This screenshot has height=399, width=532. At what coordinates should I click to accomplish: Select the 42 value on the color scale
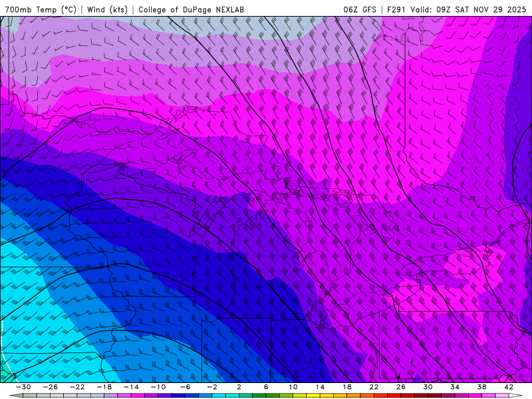tap(509, 387)
